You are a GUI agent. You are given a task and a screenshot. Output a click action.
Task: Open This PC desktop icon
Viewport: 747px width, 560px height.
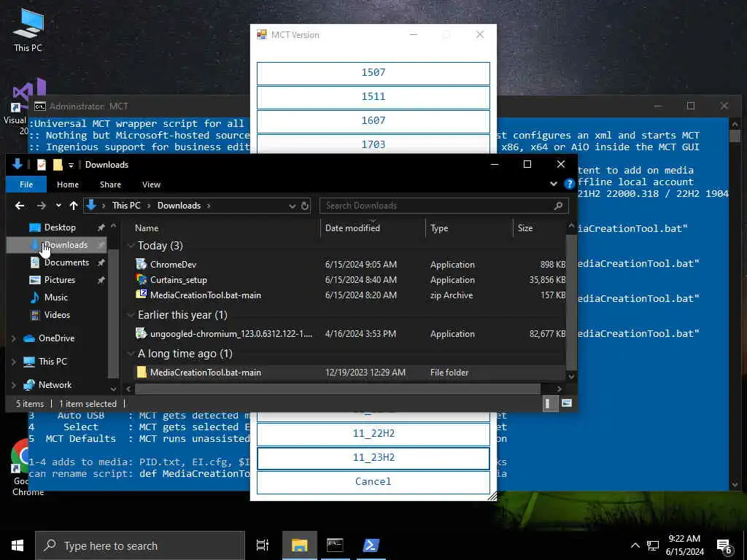coord(28,29)
